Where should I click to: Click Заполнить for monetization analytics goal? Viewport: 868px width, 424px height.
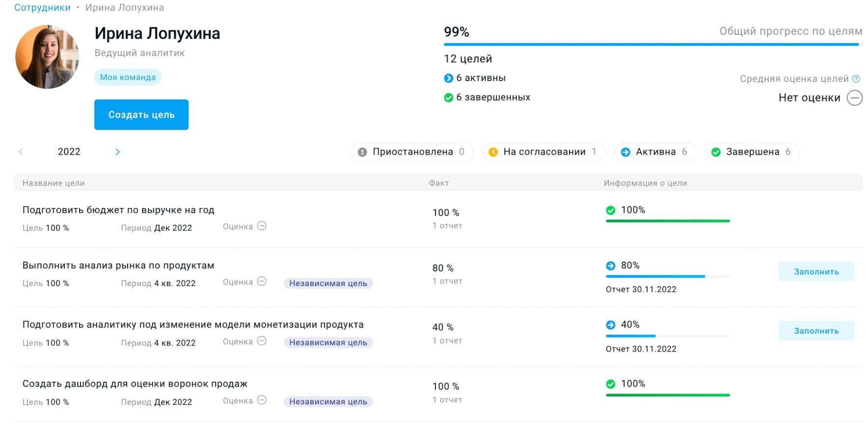pyautogui.click(x=816, y=331)
